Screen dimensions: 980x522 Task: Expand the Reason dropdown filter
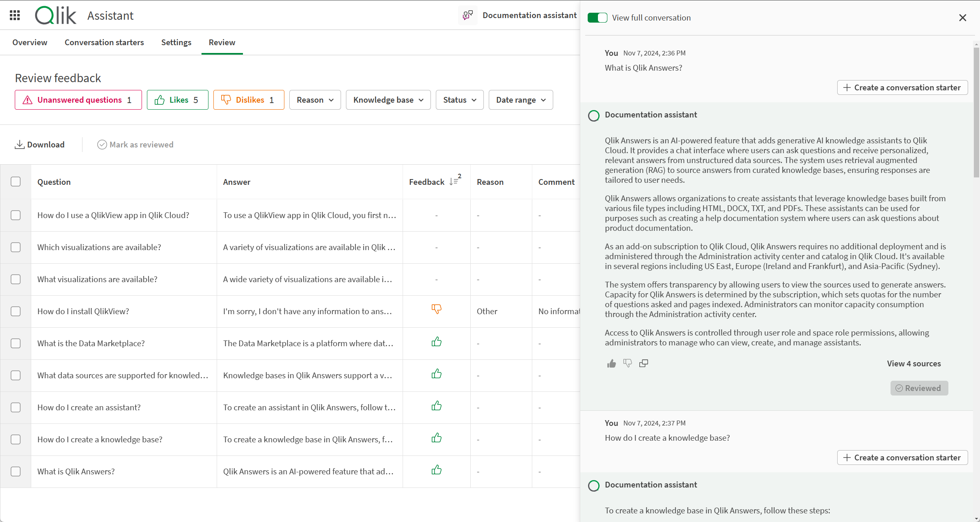[314, 100]
